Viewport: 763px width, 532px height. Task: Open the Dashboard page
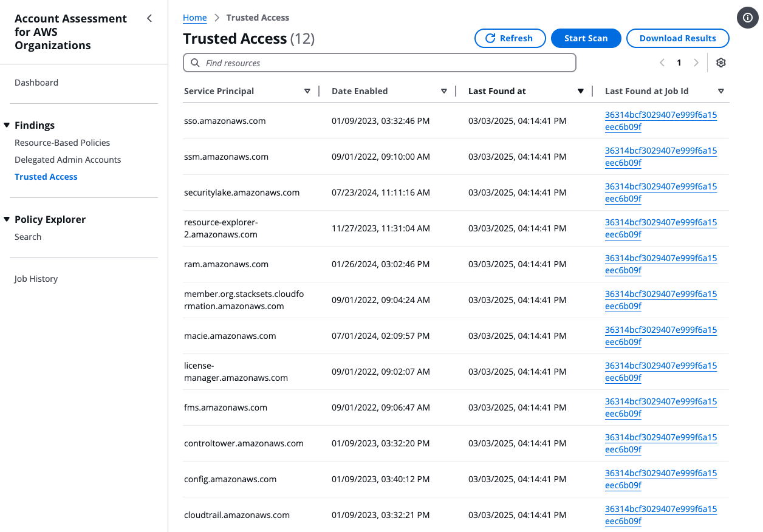click(36, 83)
